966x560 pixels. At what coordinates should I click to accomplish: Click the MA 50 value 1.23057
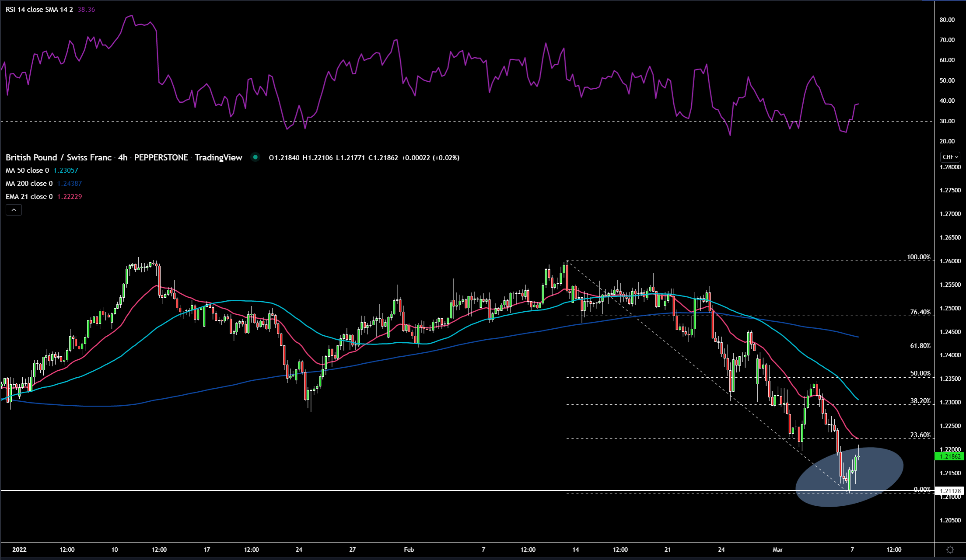tap(66, 170)
